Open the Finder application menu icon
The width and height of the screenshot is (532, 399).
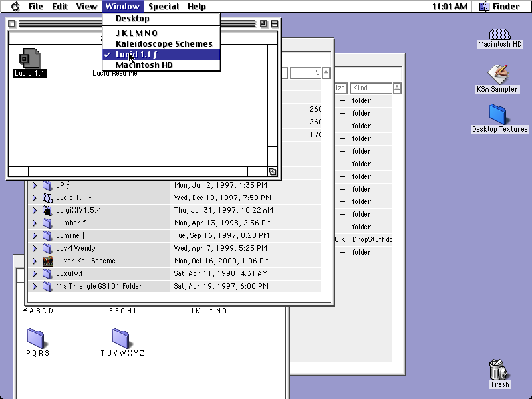(x=484, y=7)
